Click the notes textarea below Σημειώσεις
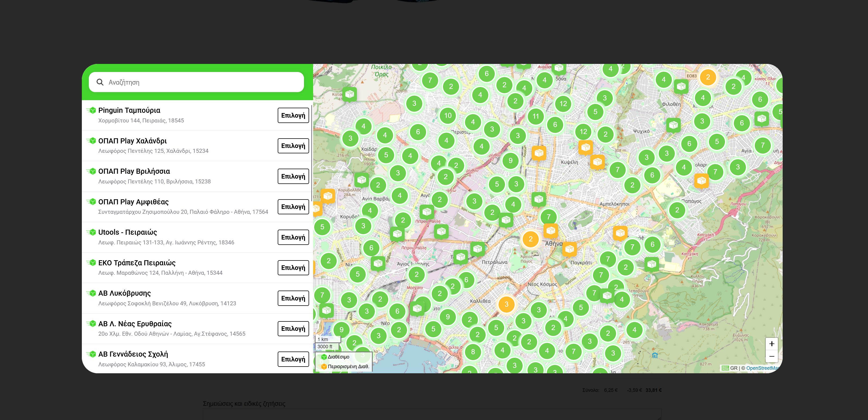The image size is (868, 420). (x=431, y=414)
